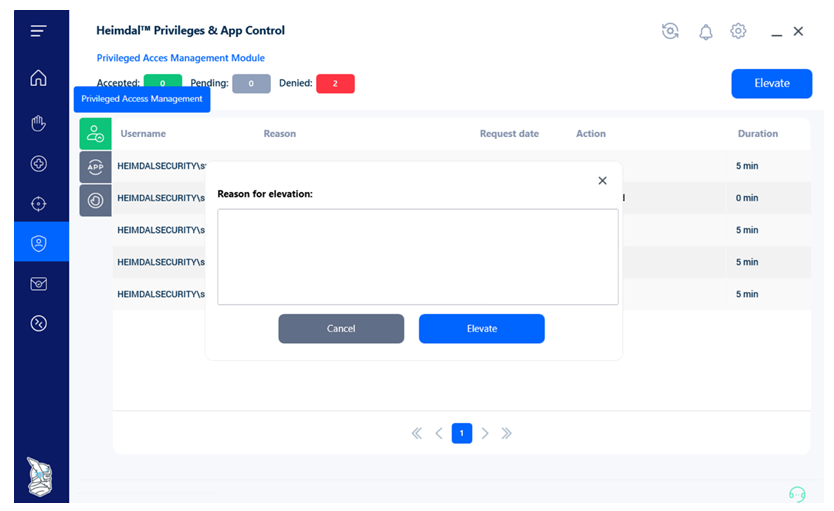
Task: Open the crosshair endpoint detection icon
Action: coord(38,204)
